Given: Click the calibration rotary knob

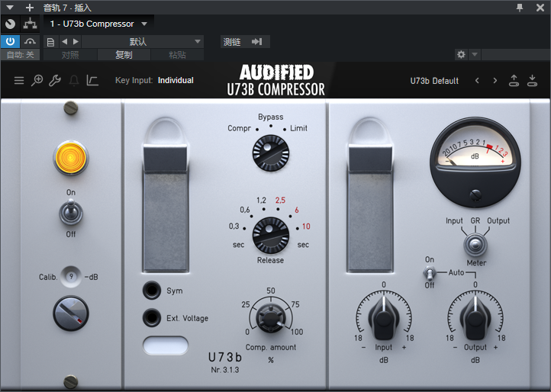Looking at the screenshot, I should click(71, 313).
